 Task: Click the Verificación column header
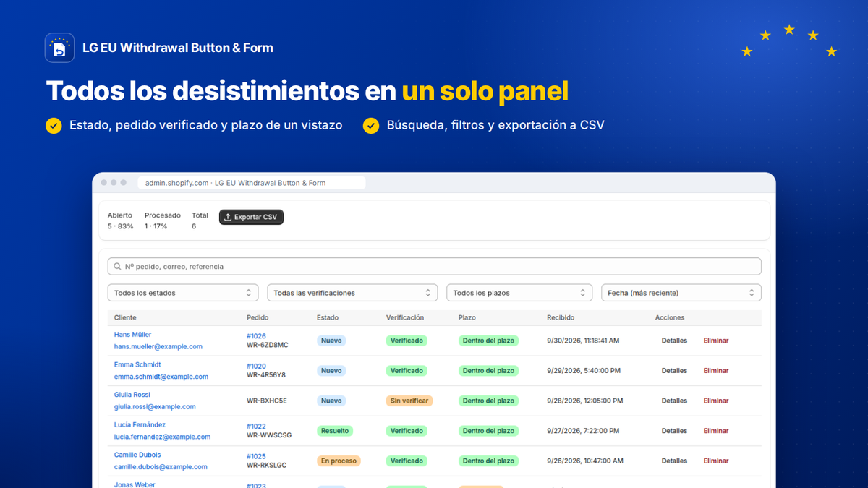tap(405, 318)
